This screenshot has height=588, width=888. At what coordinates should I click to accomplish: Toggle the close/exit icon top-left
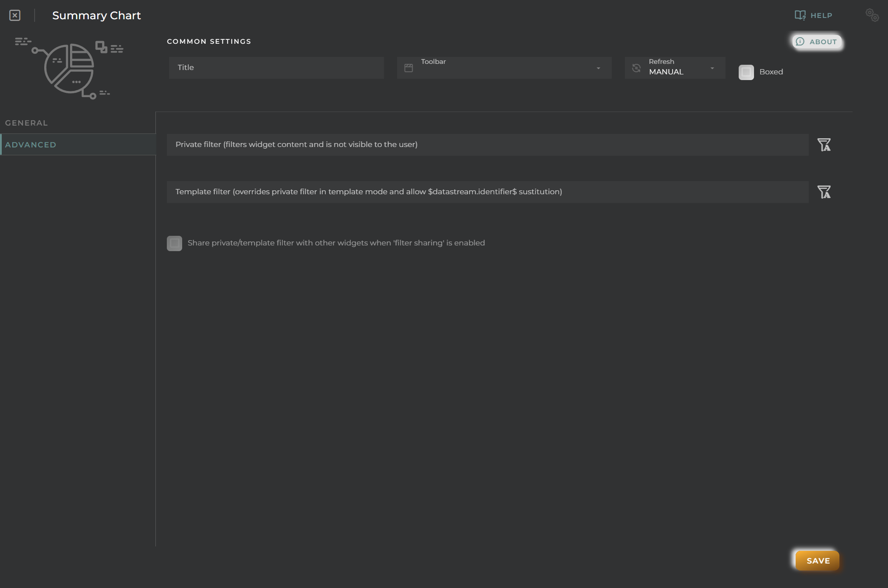pyautogui.click(x=14, y=14)
